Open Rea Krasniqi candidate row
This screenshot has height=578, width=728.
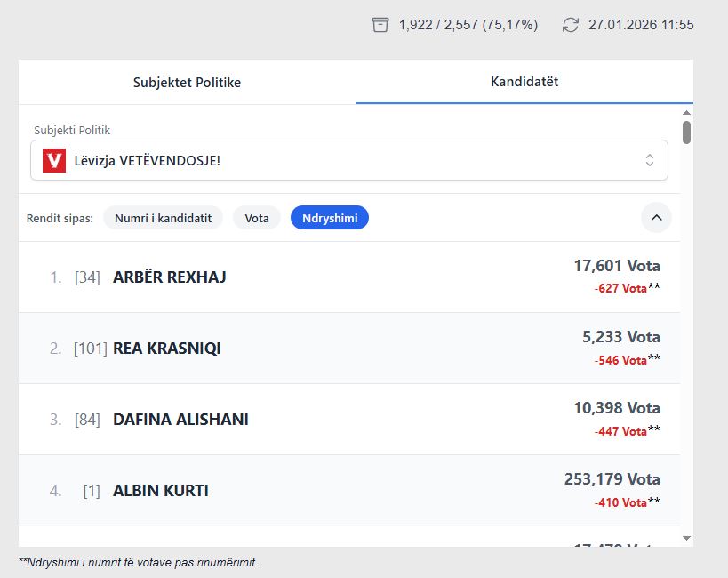[x=166, y=349]
